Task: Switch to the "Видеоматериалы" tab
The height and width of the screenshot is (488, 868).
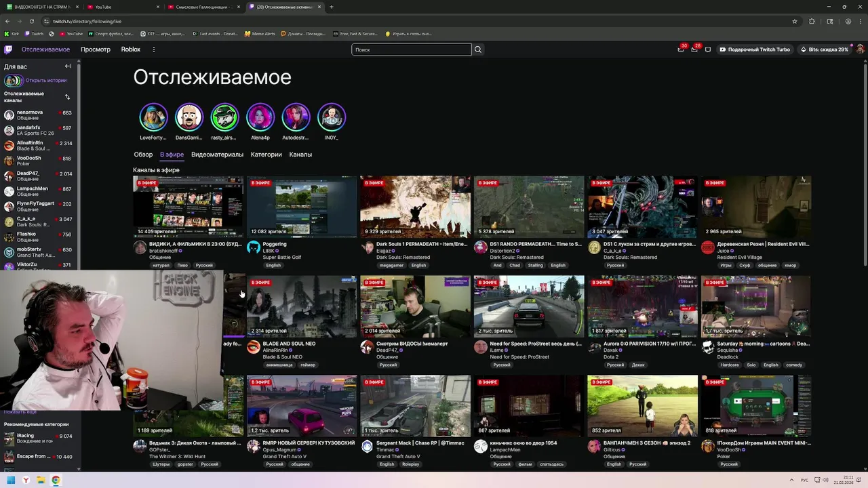Action: click(217, 155)
